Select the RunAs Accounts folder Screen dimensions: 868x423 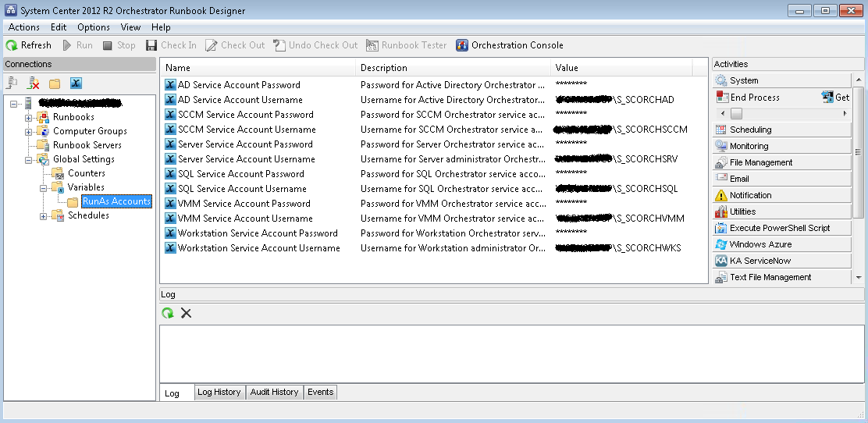point(116,201)
